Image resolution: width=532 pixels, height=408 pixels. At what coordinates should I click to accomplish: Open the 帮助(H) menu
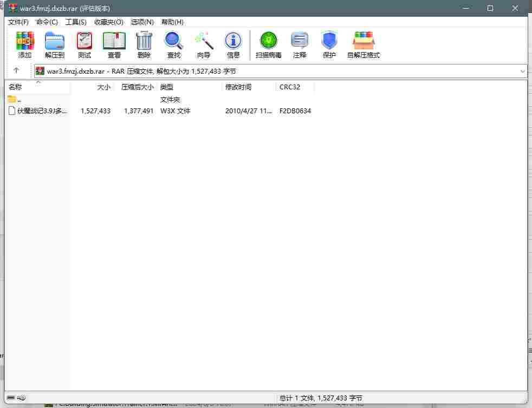pyautogui.click(x=172, y=22)
